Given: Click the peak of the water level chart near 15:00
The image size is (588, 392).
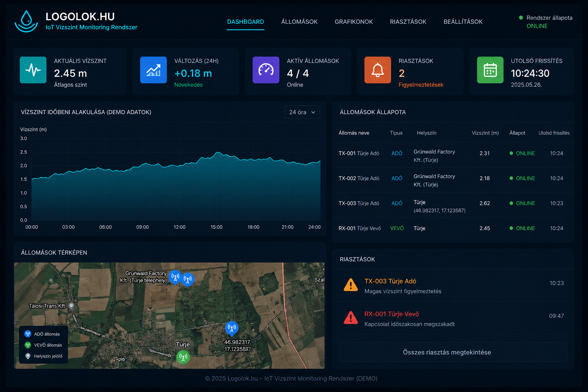Looking at the screenshot, I should click(x=218, y=153).
